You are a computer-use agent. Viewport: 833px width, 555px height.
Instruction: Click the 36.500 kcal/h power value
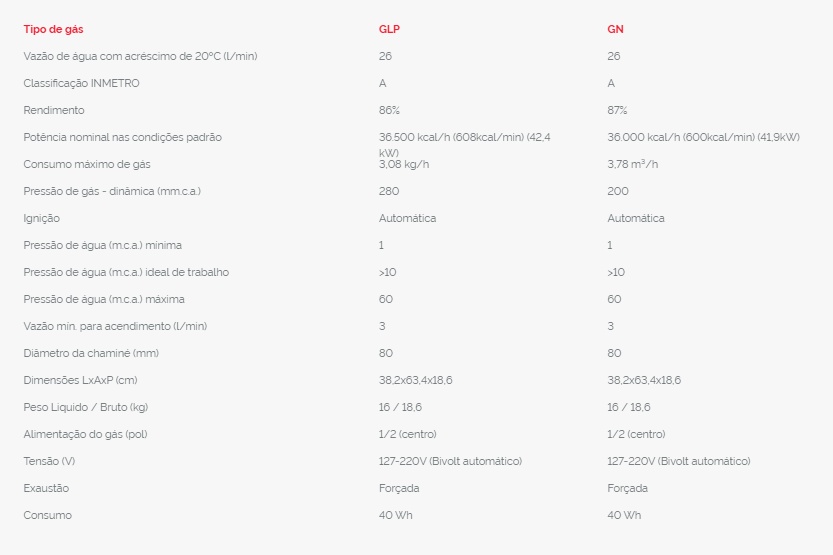pos(465,137)
